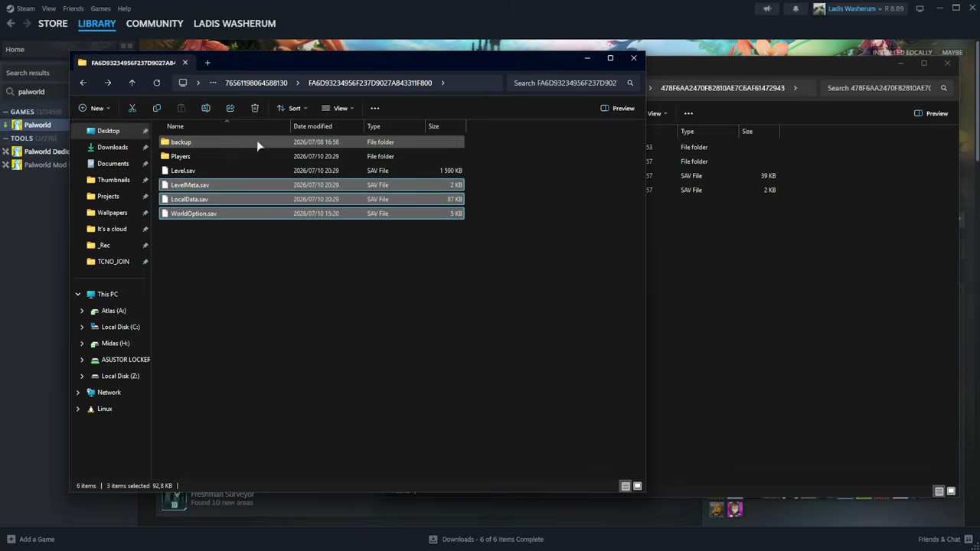Expand the Network tree node
The image size is (980, 551).
tap(77, 392)
